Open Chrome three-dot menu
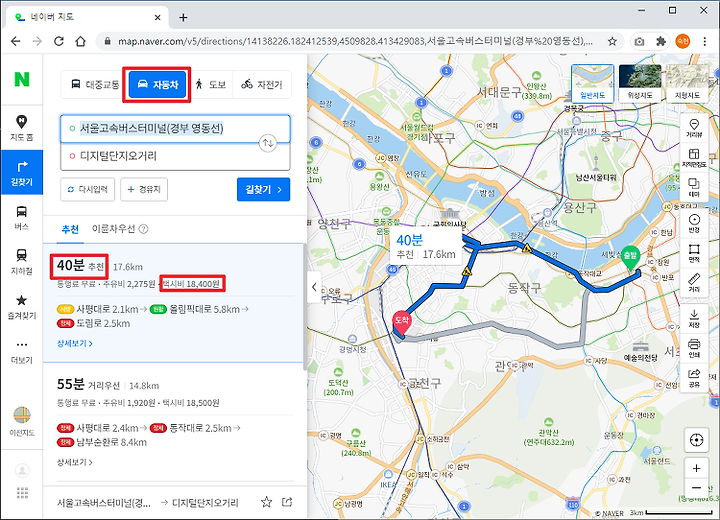This screenshot has height=520, width=720. [704, 41]
